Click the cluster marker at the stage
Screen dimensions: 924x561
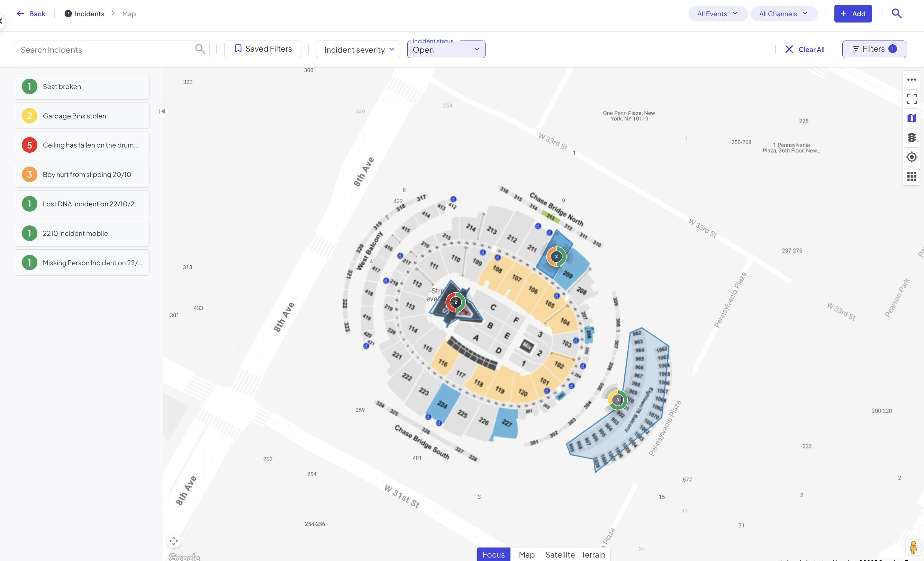pyautogui.click(x=456, y=302)
